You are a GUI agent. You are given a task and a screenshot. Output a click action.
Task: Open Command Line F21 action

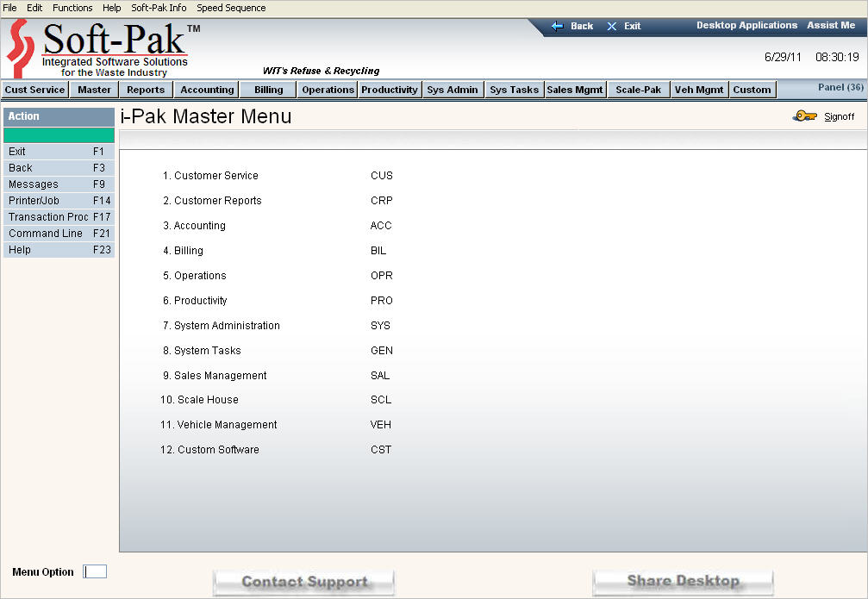point(59,234)
